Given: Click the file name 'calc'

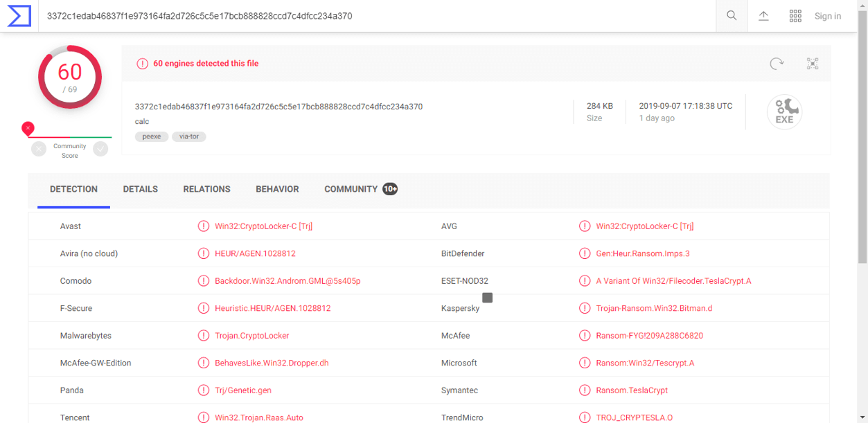Looking at the screenshot, I should [x=142, y=122].
